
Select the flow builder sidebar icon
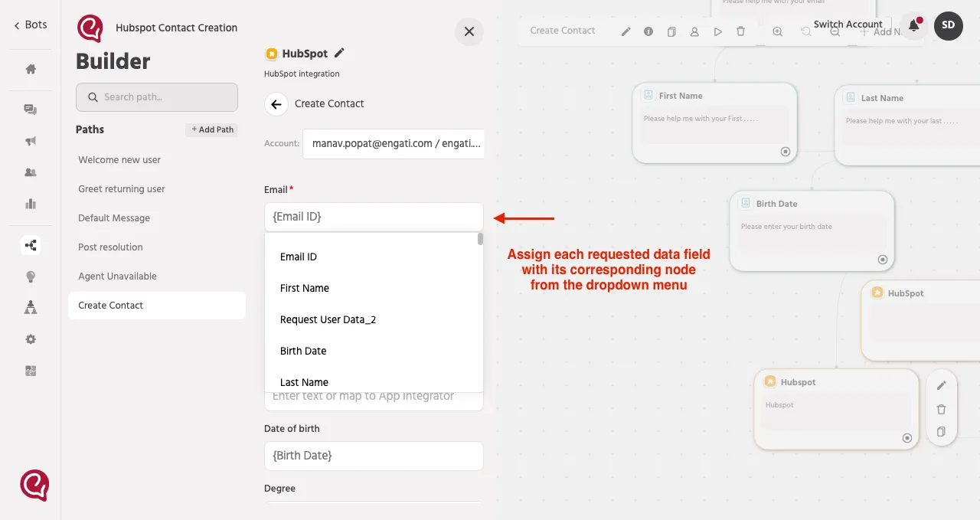(31, 245)
